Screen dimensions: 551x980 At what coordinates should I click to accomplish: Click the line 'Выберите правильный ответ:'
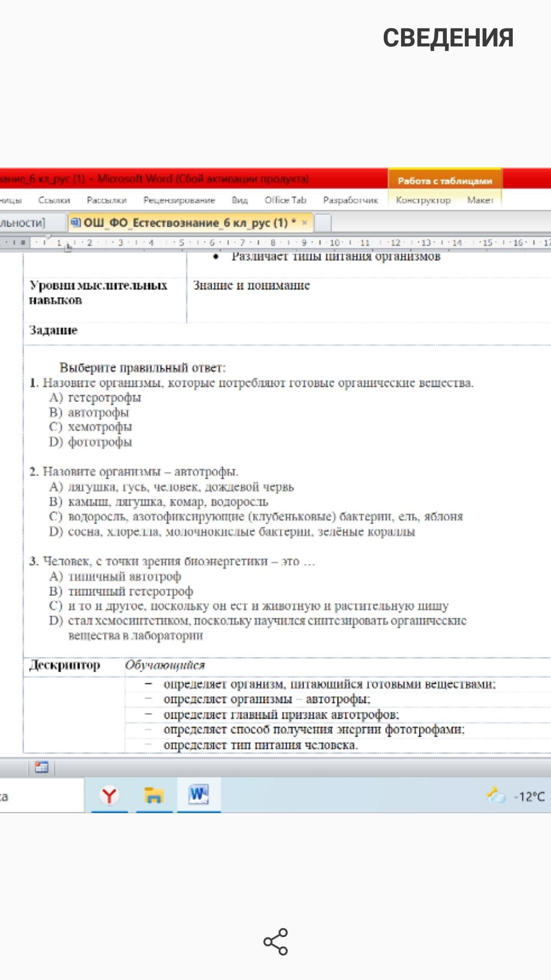point(142,367)
